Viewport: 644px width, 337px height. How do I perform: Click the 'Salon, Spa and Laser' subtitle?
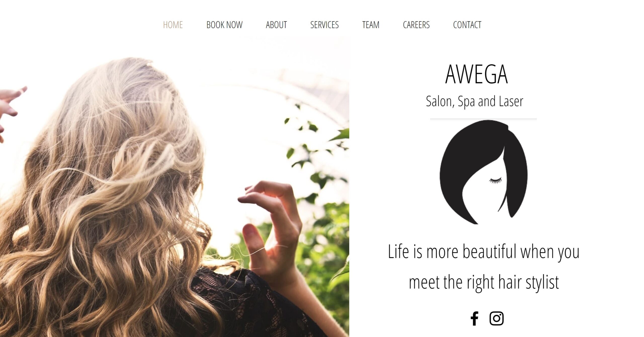[x=474, y=101]
